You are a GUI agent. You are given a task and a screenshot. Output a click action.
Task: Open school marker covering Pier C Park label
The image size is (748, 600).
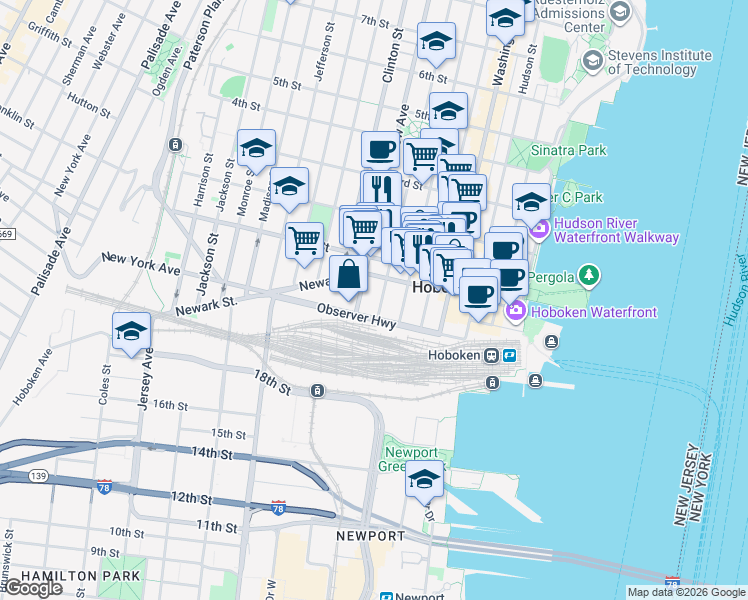tap(531, 205)
